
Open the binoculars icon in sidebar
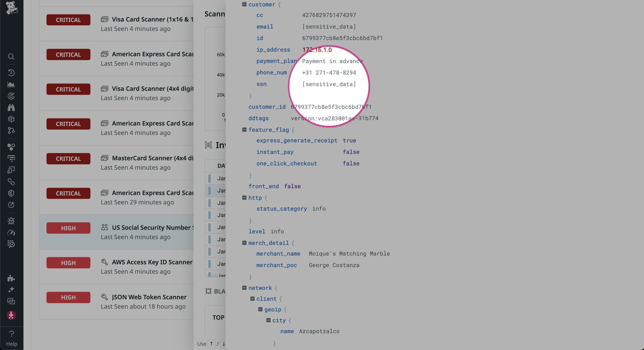click(11, 108)
